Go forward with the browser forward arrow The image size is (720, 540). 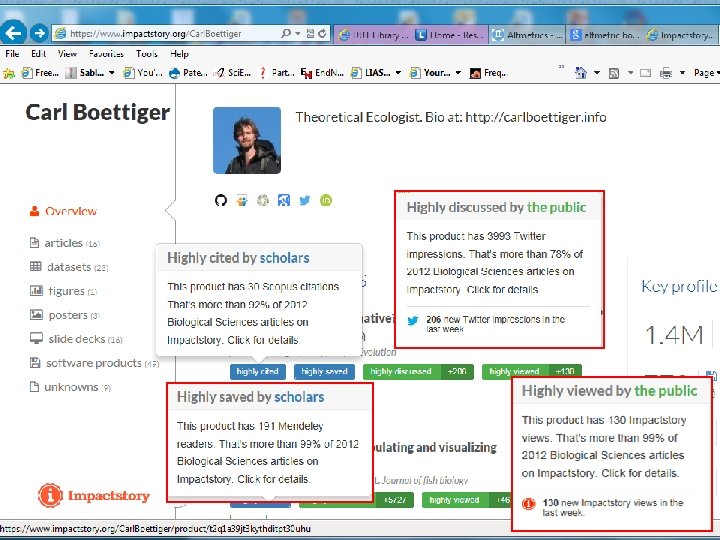(39, 33)
